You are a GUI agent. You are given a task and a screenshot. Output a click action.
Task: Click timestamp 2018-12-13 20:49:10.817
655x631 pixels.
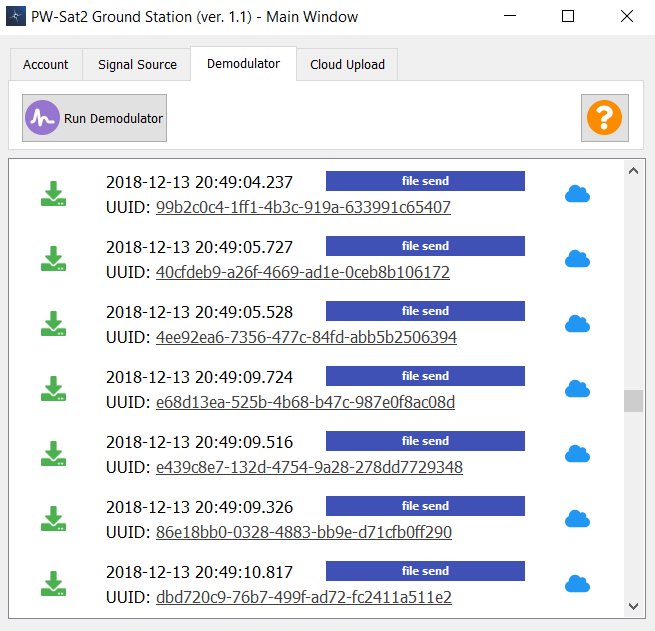point(199,572)
